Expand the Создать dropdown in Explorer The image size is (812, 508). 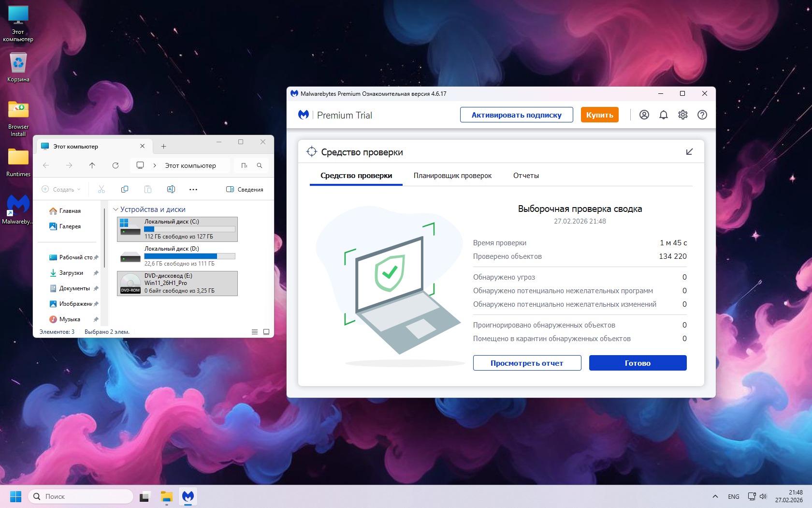tap(61, 190)
